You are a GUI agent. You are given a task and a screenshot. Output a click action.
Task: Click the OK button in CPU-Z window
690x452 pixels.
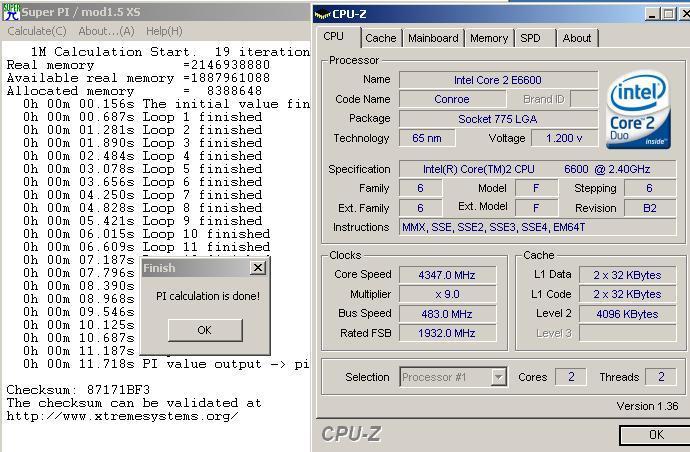pos(656,435)
